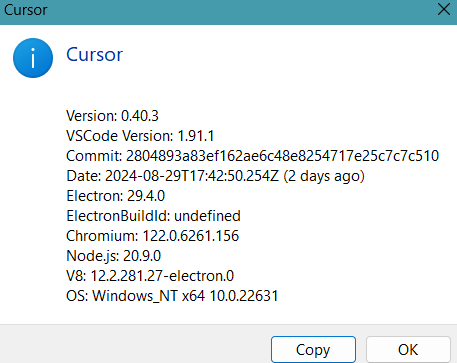Viewport: 457px width, 363px height.
Task: Click the Node.js 20.9.0 line
Action: click(114, 256)
